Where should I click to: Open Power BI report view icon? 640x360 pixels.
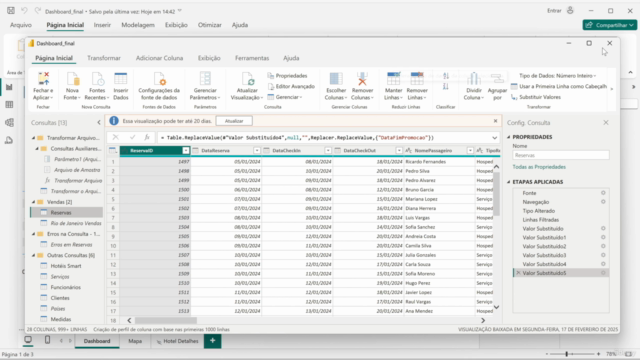tap(9, 87)
